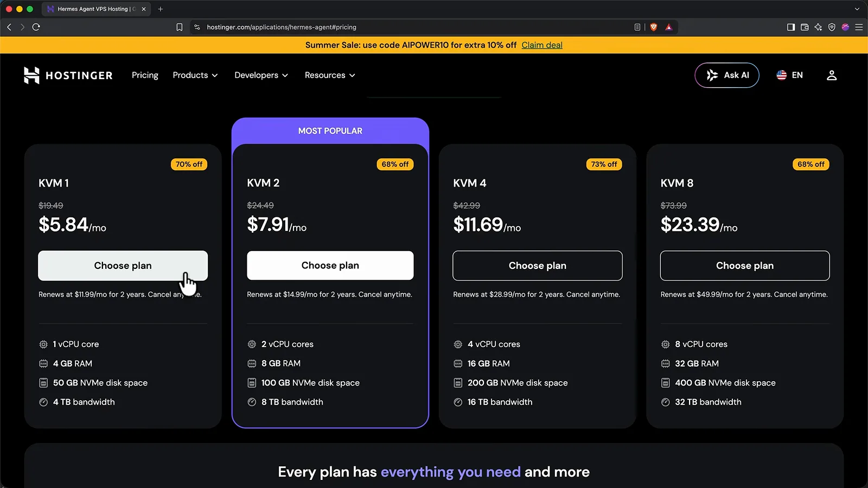Click the 4 TB bandwidth text
Image resolution: width=868 pixels, height=488 pixels.
coord(84,402)
